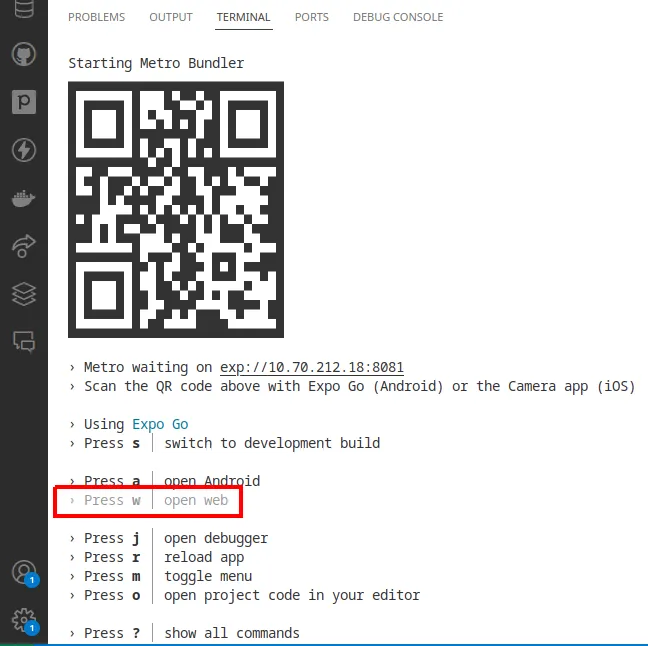Click the 'open debugger' terminal line

169,538
